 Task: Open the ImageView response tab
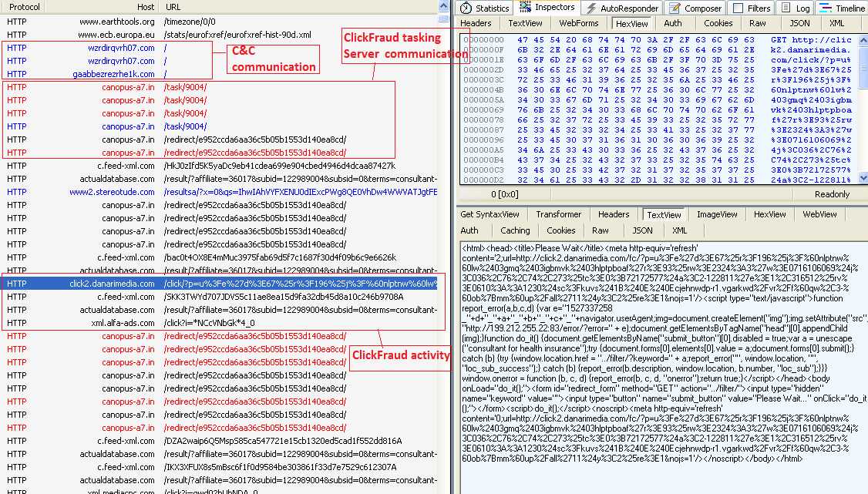717,215
